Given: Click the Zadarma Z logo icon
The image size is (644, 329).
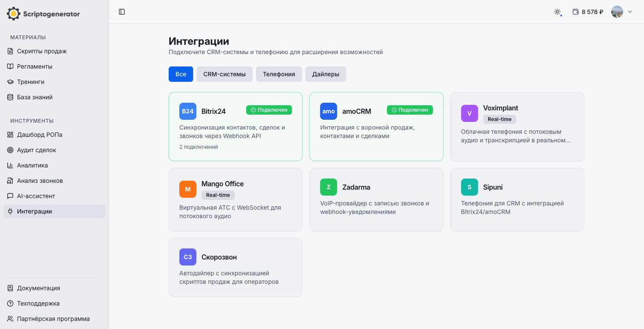Looking at the screenshot, I should coord(328,187).
